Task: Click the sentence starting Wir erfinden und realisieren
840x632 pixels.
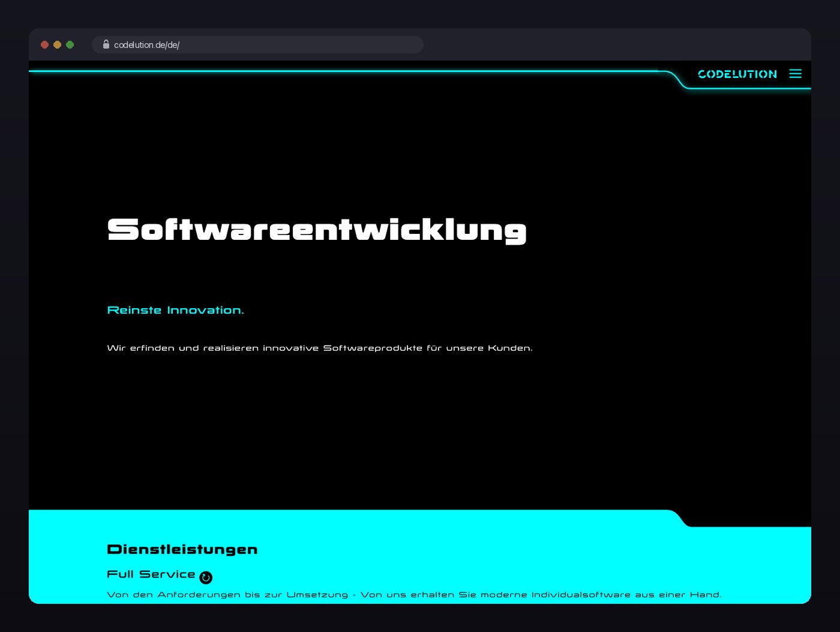Action: tap(320, 348)
